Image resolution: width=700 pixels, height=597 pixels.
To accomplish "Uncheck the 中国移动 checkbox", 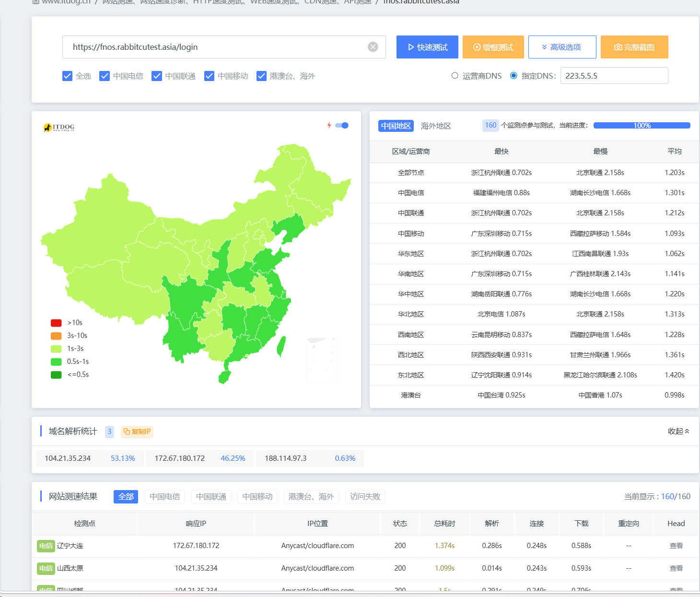I will [209, 76].
